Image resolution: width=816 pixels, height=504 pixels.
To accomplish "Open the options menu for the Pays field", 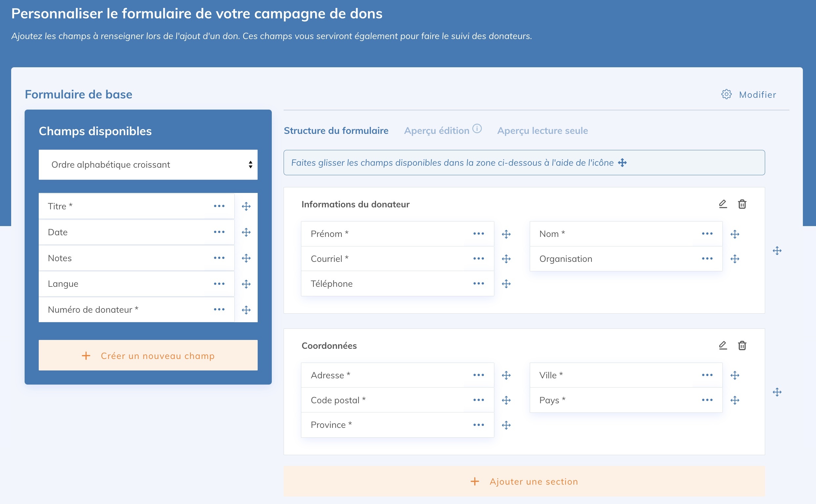I will (708, 400).
